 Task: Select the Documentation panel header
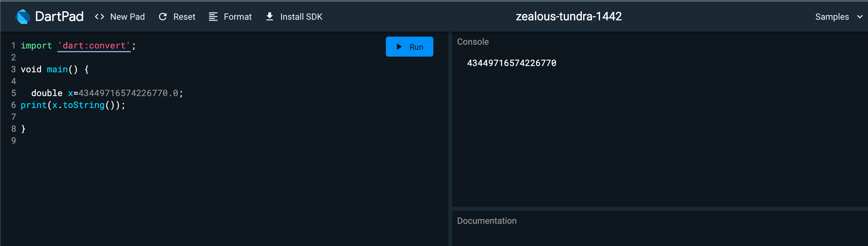487,221
